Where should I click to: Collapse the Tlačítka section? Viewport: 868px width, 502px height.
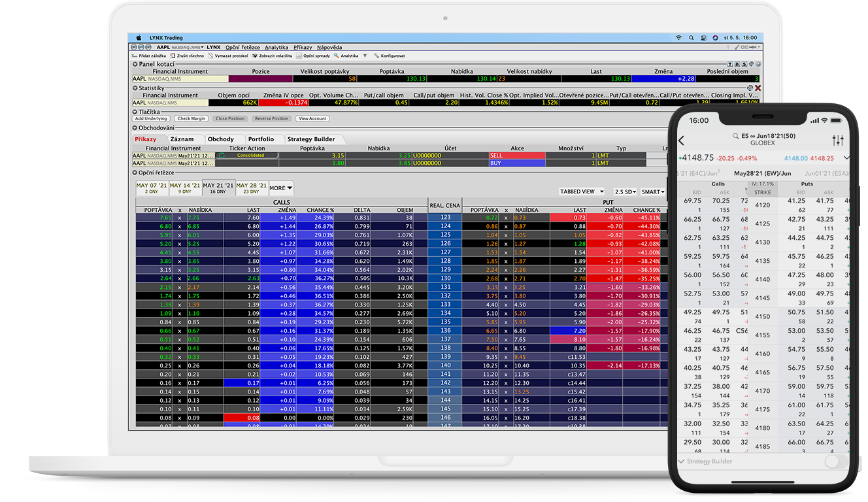(x=135, y=112)
